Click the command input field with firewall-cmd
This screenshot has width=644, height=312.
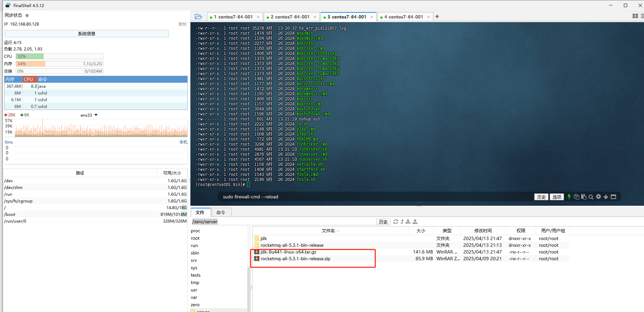(375, 197)
